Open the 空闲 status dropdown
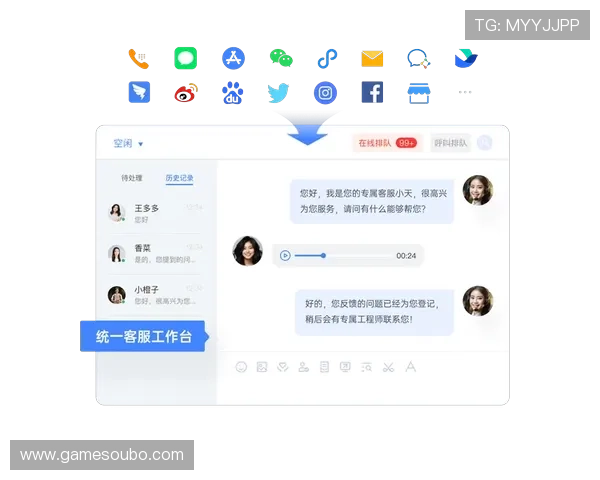600x480 pixels. (x=128, y=144)
